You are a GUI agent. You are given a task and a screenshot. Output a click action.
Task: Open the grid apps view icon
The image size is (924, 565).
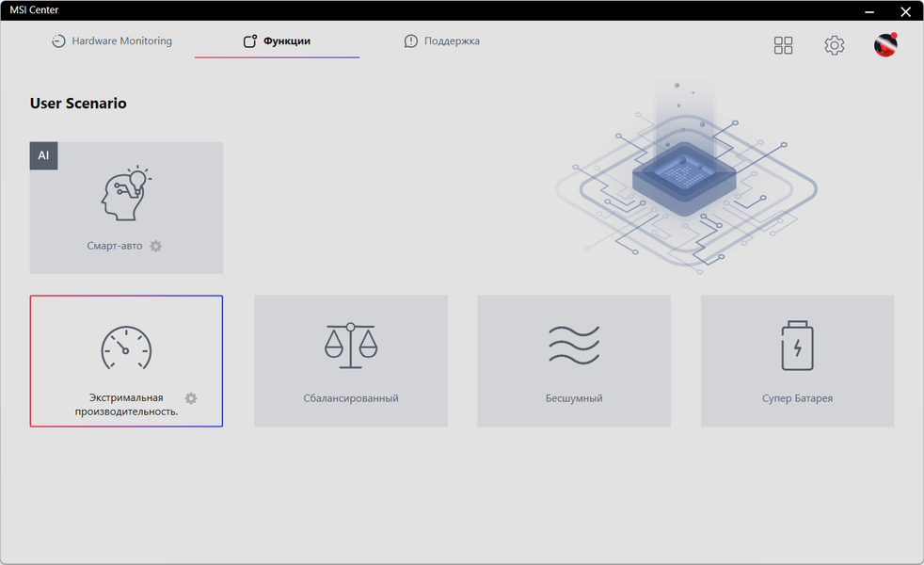[x=783, y=45]
